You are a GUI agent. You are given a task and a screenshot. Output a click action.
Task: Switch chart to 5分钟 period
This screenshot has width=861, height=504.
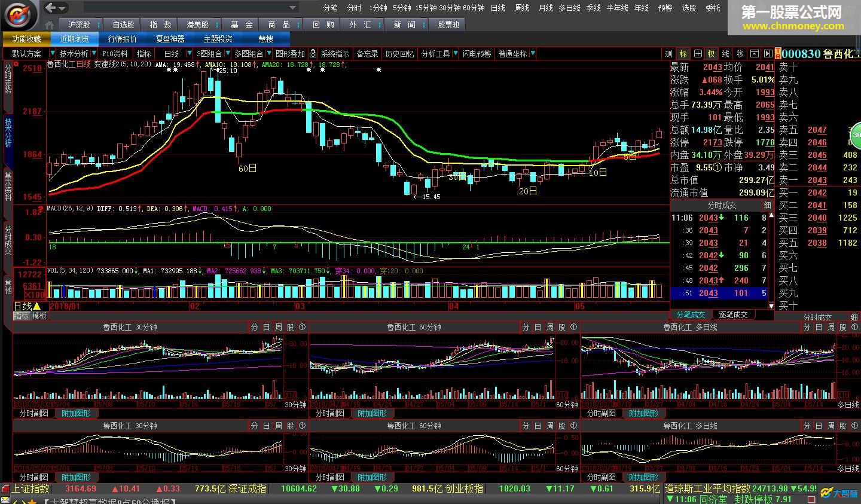[402, 8]
